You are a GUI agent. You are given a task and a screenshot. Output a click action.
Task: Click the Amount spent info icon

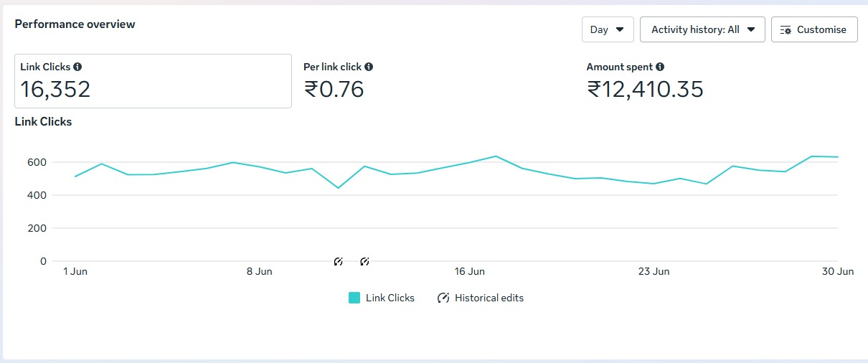pos(660,67)
